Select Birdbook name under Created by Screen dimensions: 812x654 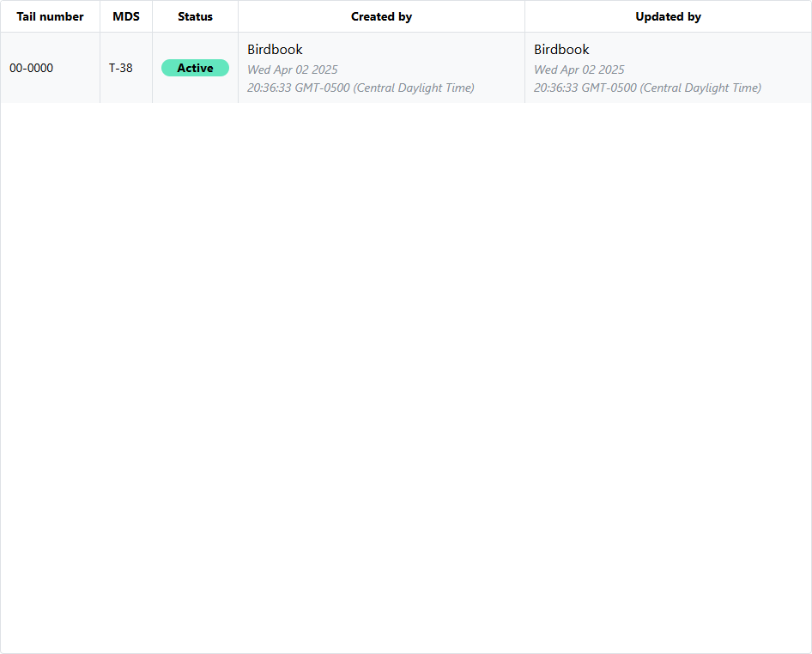coord(275,50)
